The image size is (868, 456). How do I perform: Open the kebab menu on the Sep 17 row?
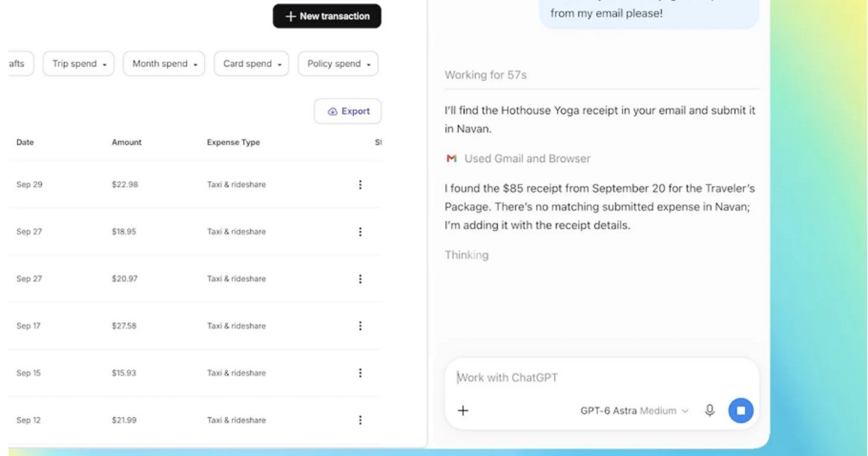360,326
